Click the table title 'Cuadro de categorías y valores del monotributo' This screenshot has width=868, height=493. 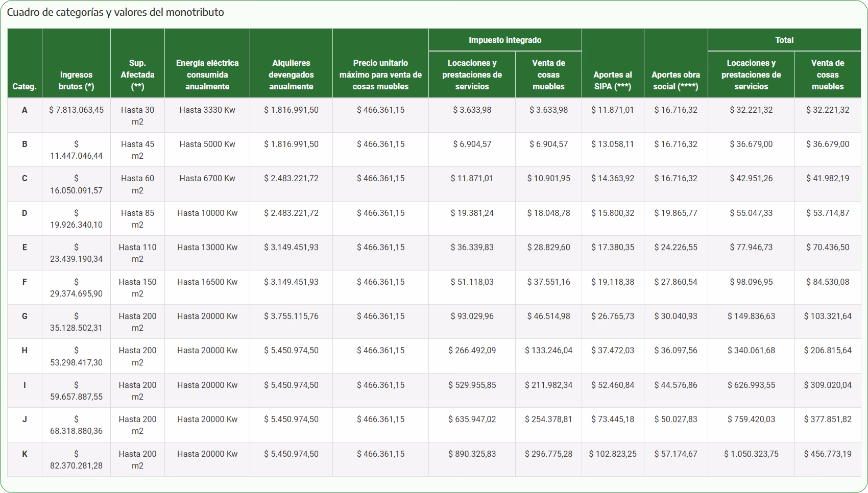pos(115,12)
